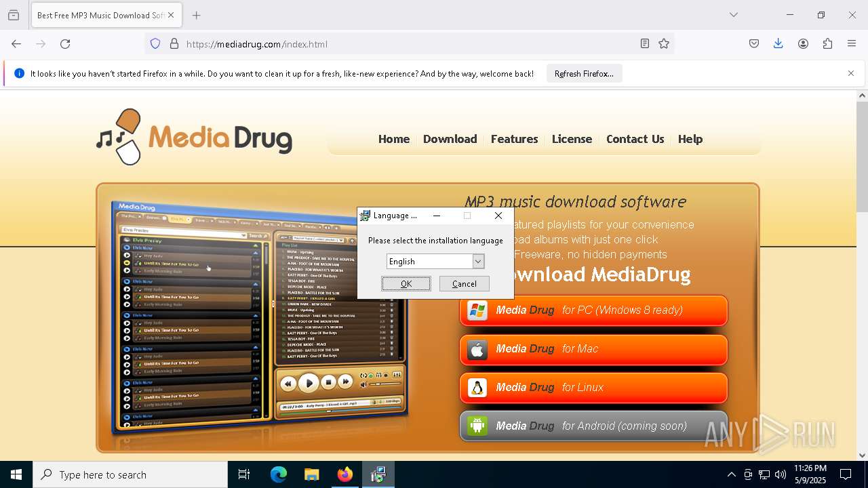This screenshot has width=868, height=488.
Task: Open Firefox account icon
Action: coord(803,44)
